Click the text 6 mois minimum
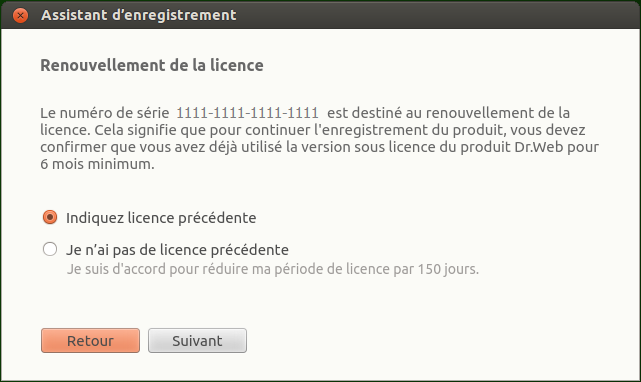641x382 pixels. pyautogui.click(x=97, y=164)
